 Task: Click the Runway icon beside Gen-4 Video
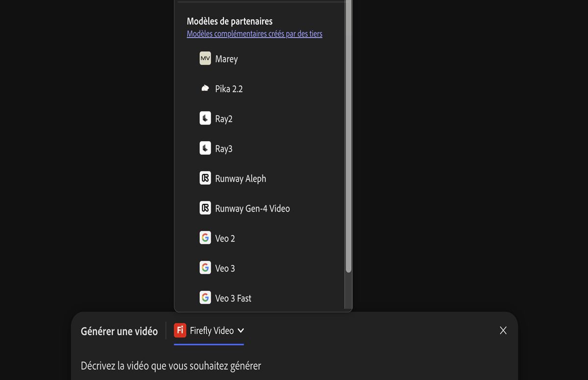point(205,208)
